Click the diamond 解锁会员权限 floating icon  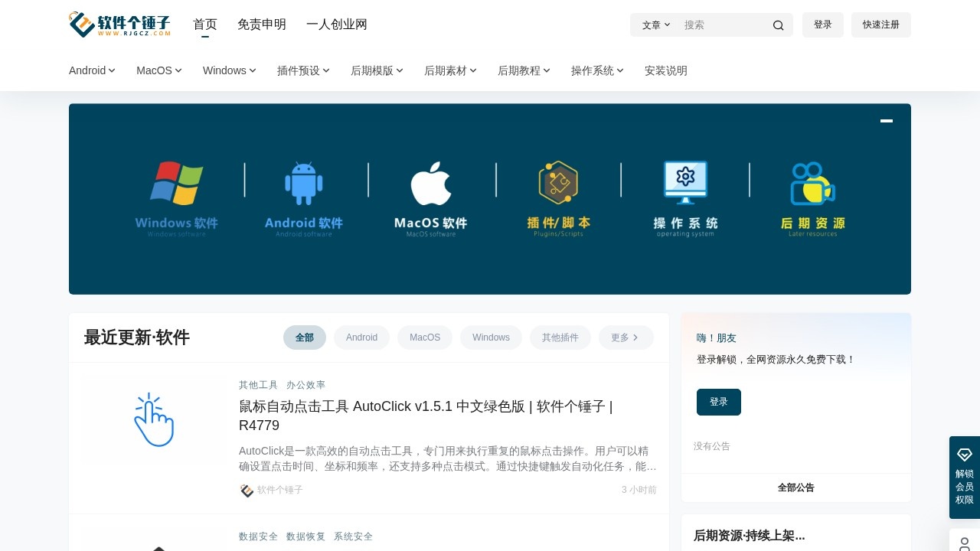965,455
